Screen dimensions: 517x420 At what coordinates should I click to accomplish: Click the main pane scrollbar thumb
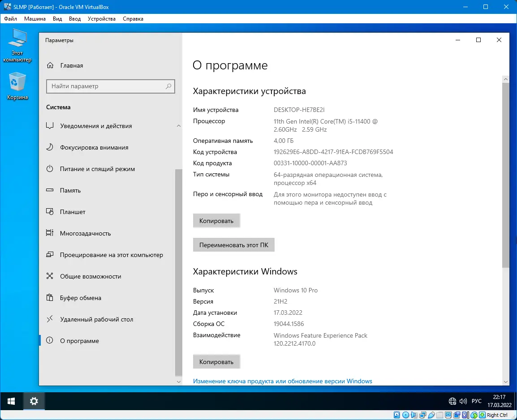(x=506, y=175)
